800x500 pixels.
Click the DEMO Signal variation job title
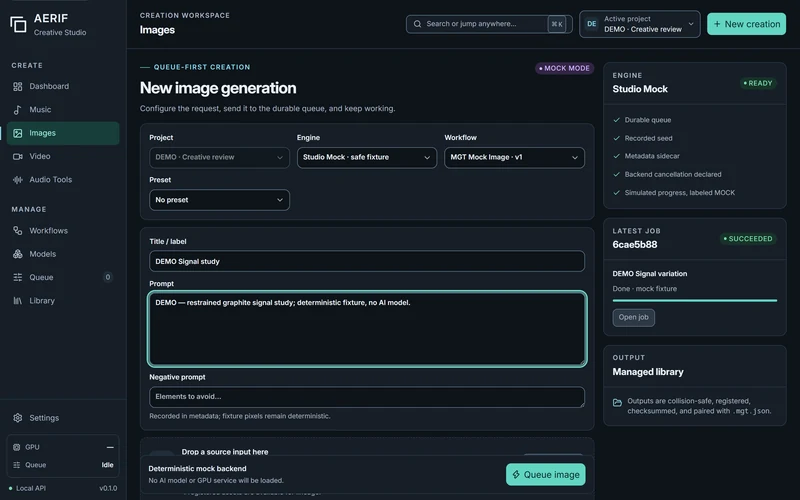click(x=649, y=273)
